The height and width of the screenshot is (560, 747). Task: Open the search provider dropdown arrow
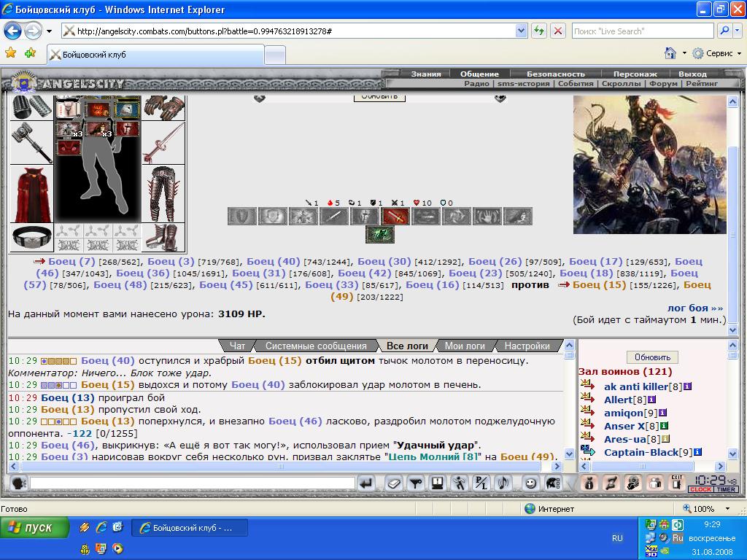[737, 31]
